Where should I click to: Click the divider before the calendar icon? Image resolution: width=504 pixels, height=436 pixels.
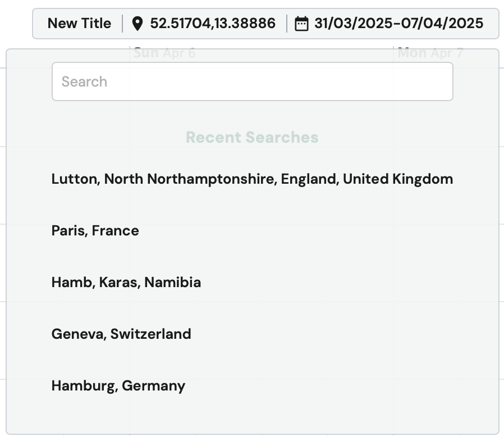click(x=286, y=24)
